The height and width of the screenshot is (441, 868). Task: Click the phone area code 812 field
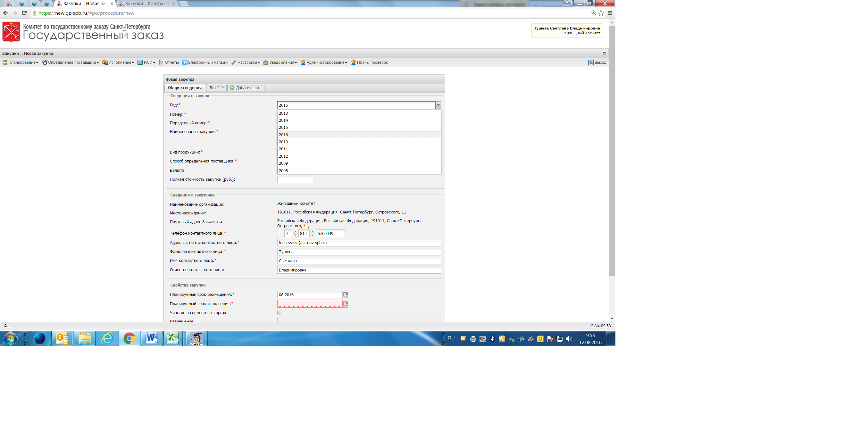point(304,233)
